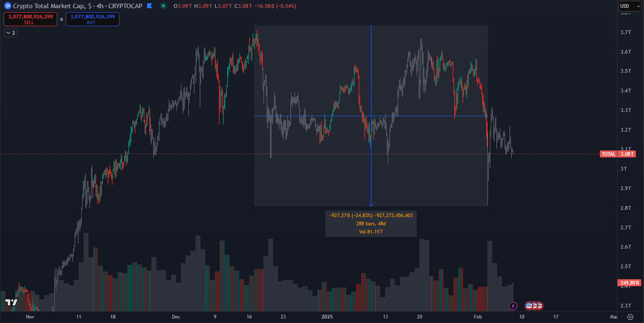644x323 pixels.
Task: Click the Crypto Total Market Cap symbol logo
Action: click(x=7, y=6)
